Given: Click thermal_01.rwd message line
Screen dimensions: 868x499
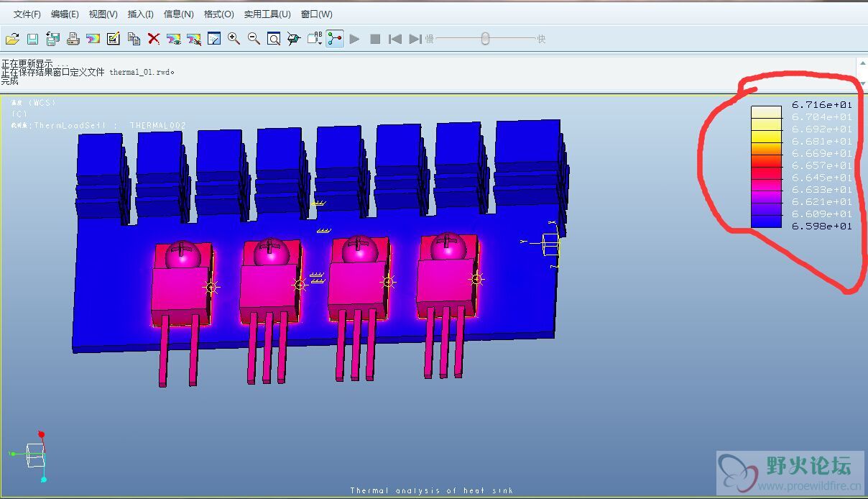Looking at the screenshot, I should tap(88, 72).
